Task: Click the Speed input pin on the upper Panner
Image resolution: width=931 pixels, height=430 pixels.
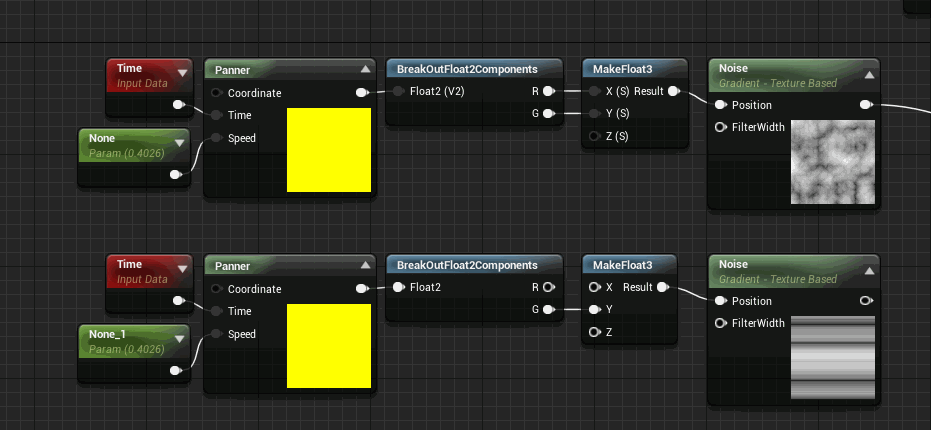Action: point(217,138)
